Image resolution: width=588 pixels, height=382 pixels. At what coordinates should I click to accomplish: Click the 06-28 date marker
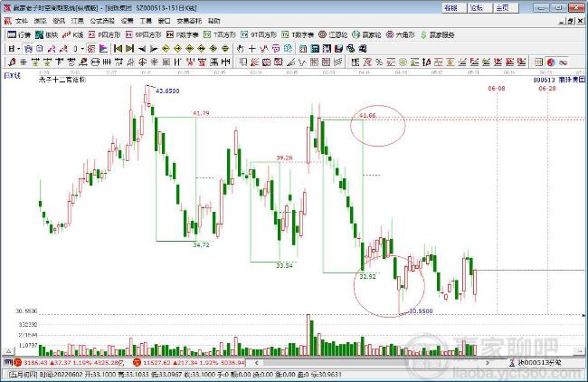tap(547, 89)
